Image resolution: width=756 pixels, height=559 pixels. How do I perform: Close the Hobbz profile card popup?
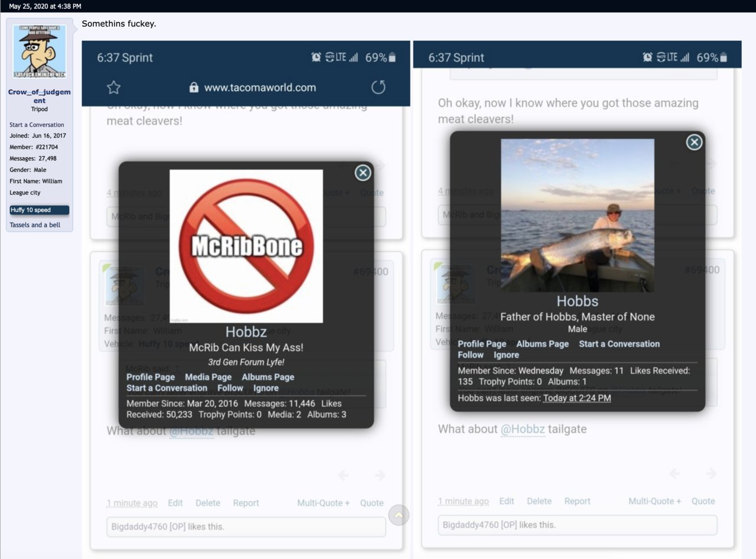click(363, 173)
